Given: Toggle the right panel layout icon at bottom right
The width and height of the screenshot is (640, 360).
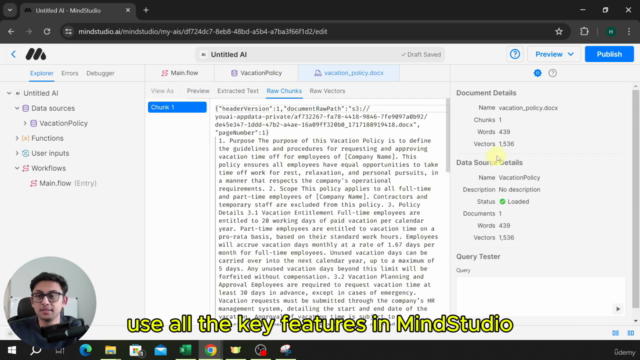Looking at the screenshot, I should (631, 333).
